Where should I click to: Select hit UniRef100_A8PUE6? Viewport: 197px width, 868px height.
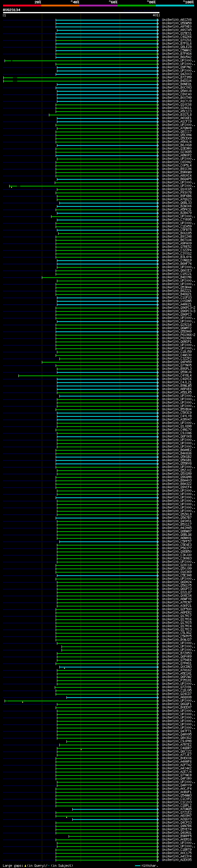(x=177, y=389)
